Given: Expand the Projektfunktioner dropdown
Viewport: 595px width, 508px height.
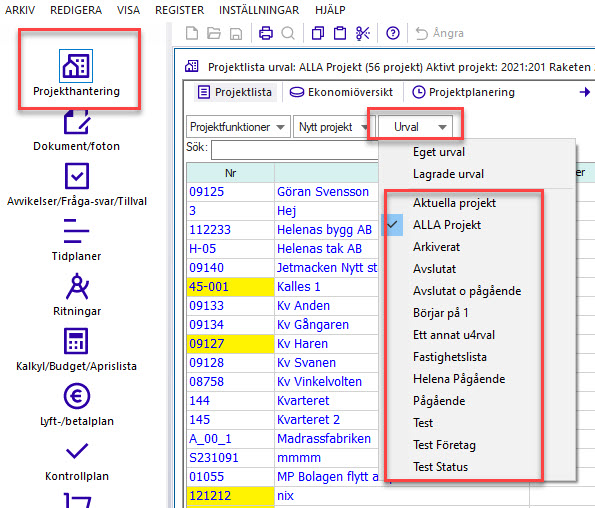Looking at the screenshot, I should (x=238, y=127).
